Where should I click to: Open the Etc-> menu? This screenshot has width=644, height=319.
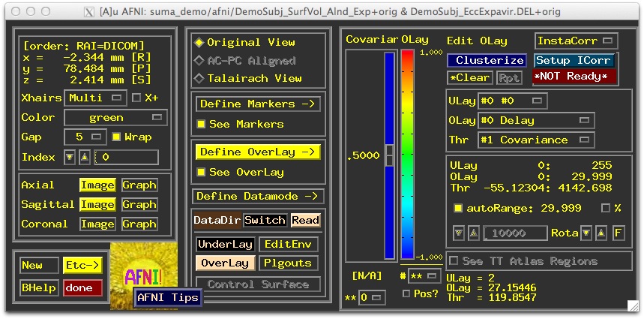point(82,266)
